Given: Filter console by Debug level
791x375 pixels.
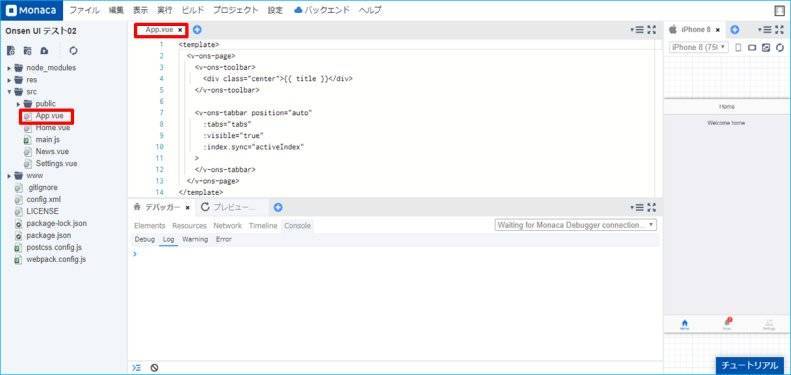Looking at the screenshot, I should [x=145, y=239].
